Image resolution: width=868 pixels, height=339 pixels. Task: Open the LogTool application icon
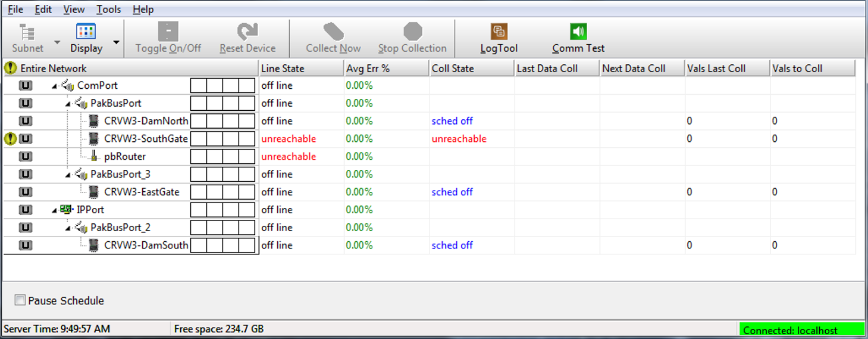pyautogui.click(x=499, y=32)
